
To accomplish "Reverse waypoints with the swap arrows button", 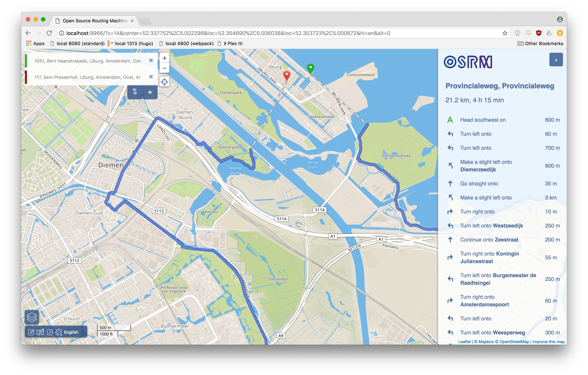I will pyautogui.click(x=135, y=92).
